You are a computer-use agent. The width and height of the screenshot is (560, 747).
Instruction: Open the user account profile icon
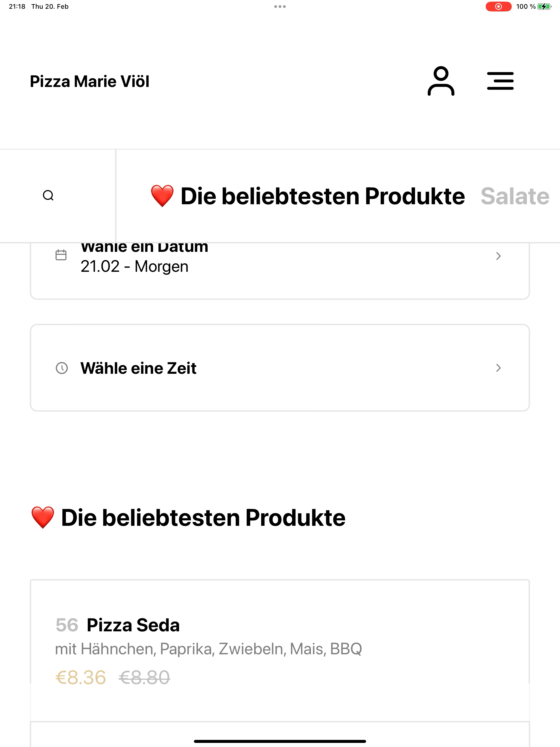pyautogui.click(x=441, y=81)
